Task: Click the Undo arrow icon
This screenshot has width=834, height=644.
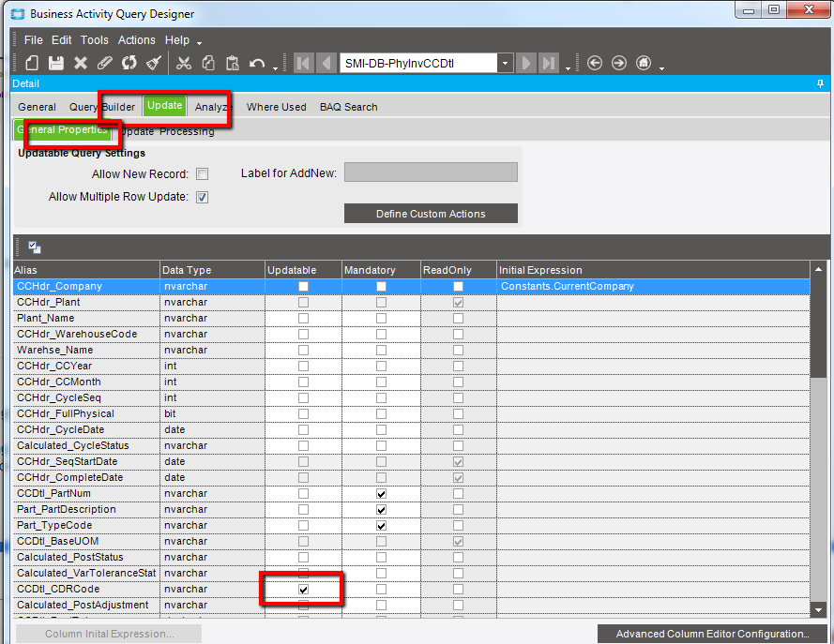Action: 257,63
